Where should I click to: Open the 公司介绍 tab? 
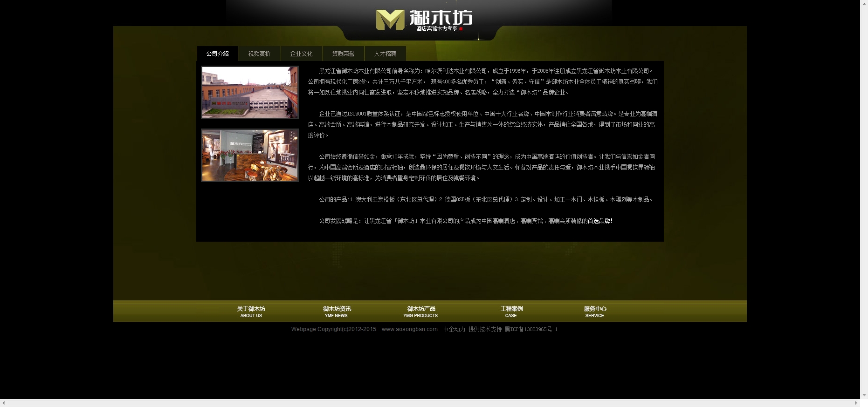218,54
